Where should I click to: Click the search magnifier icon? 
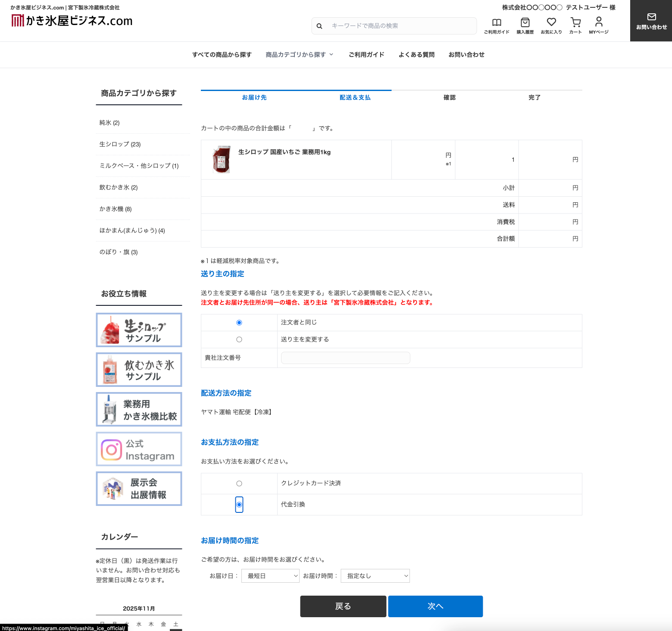(319, 26)
